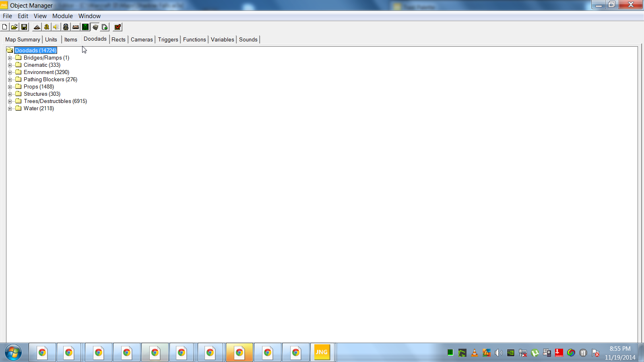Open the Window menu

[89, 16]
